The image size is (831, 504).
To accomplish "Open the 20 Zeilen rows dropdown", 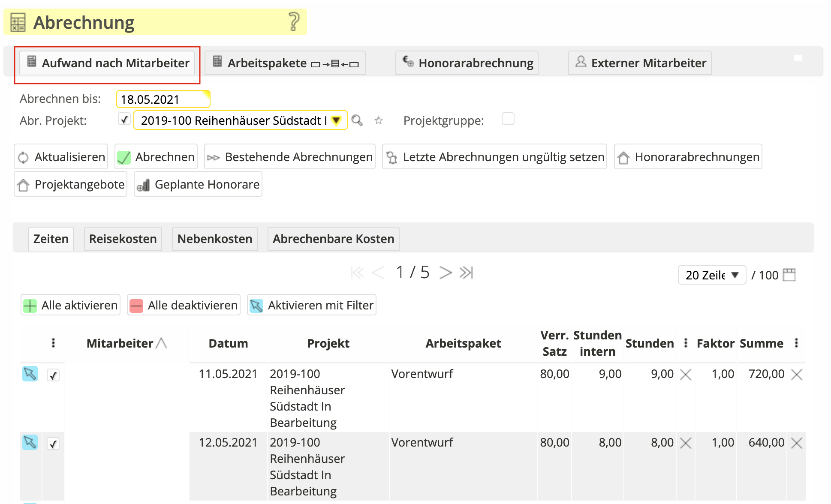I will point(711,275).
